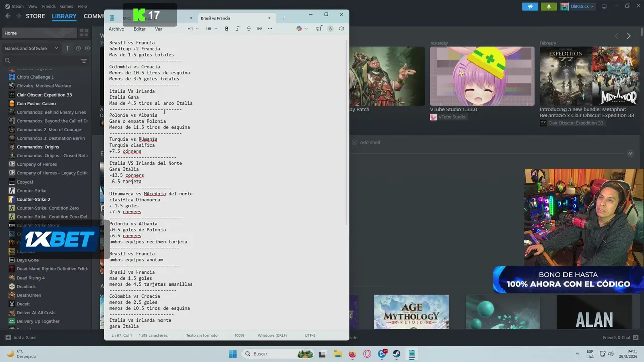Open more formatting options (ellipsis) in Notepad

pos(270,29)
